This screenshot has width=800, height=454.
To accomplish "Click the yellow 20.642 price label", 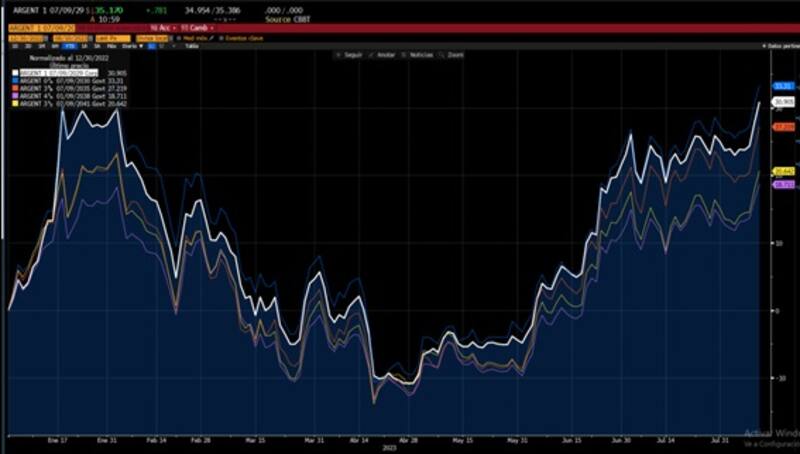I will (x=783, y=171).
